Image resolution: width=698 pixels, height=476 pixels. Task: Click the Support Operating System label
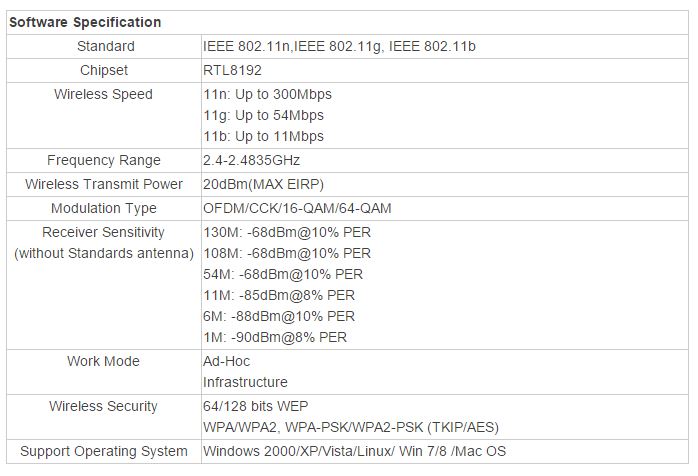(104, 451)
